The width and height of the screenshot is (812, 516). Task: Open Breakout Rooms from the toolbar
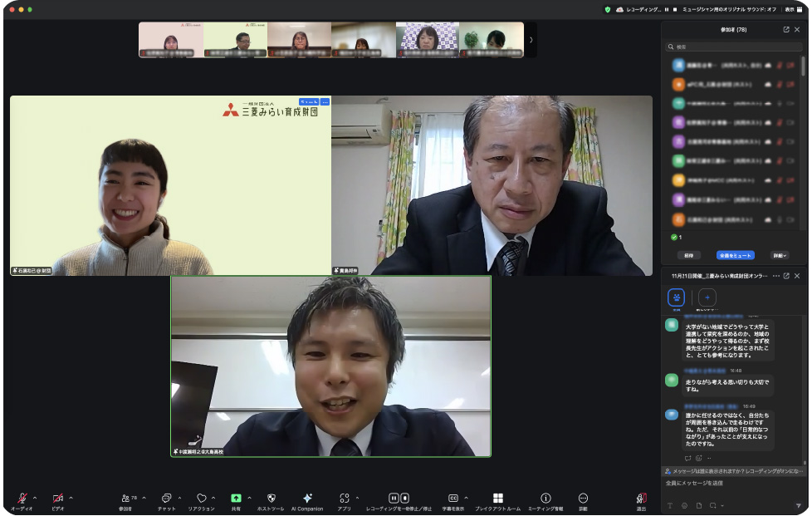pos(497,499)
